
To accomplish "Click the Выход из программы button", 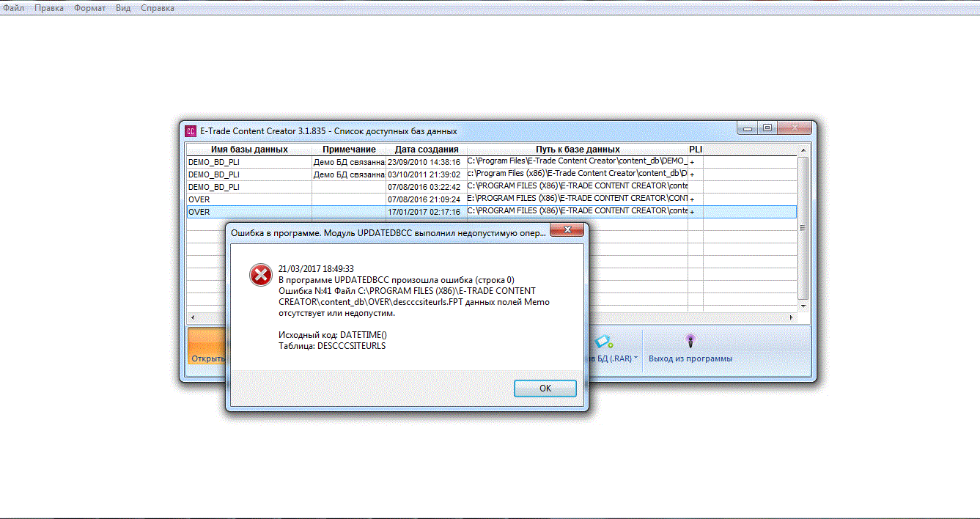I will (x=690, y=350).
